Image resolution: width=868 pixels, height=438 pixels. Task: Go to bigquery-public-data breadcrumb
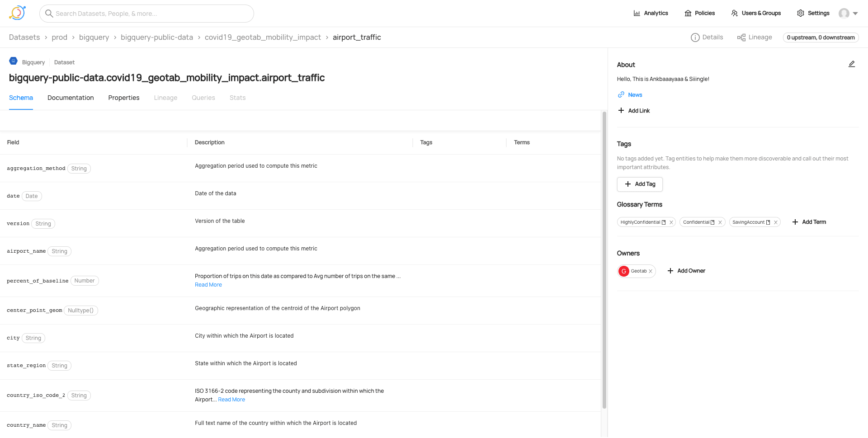pyautogui.click(x=157, y=37)
